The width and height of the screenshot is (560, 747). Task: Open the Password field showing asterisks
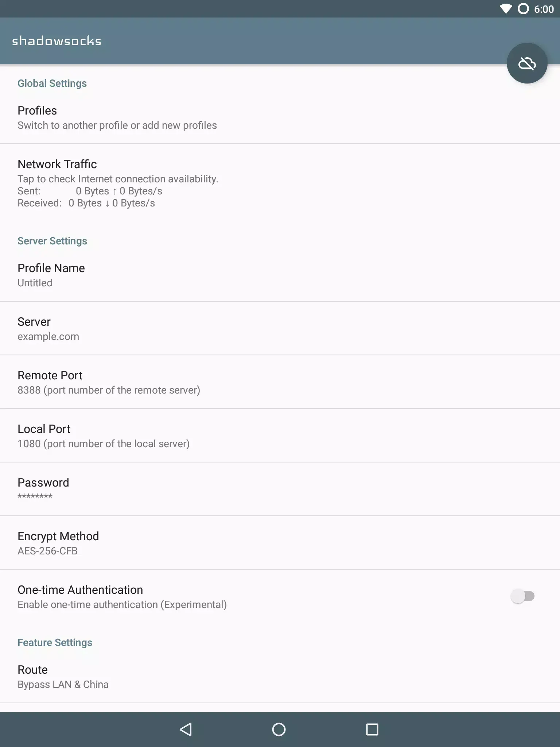(146, 489)
